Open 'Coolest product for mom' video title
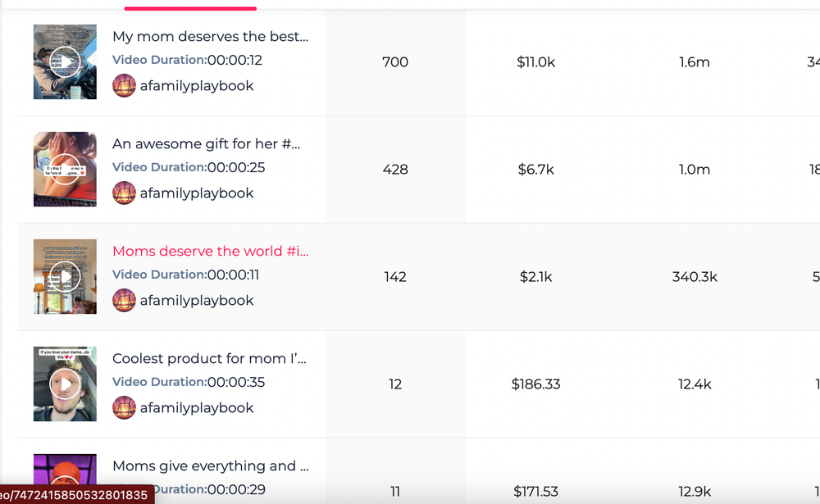 click(209, 359)
